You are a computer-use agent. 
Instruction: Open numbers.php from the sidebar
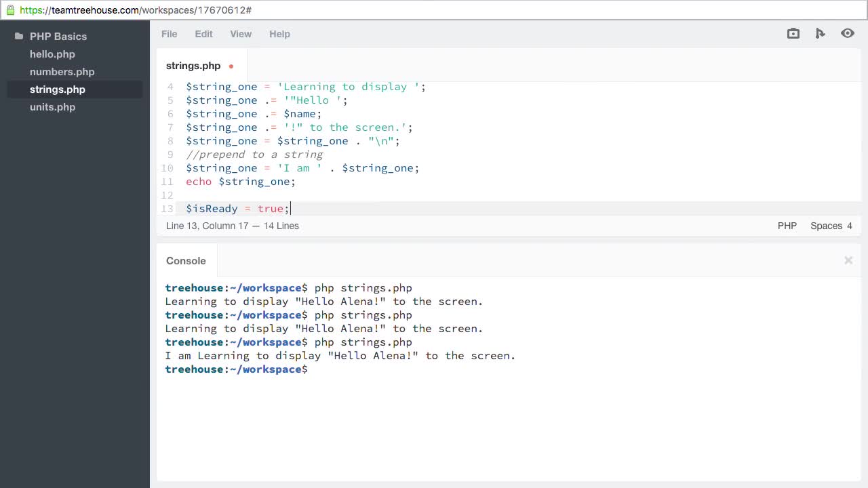[x=62, y=72]
